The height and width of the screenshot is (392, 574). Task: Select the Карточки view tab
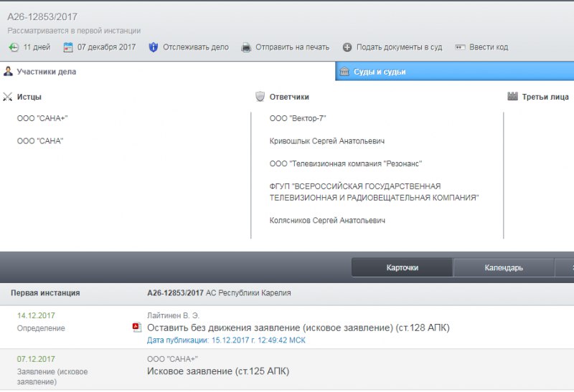403,268
